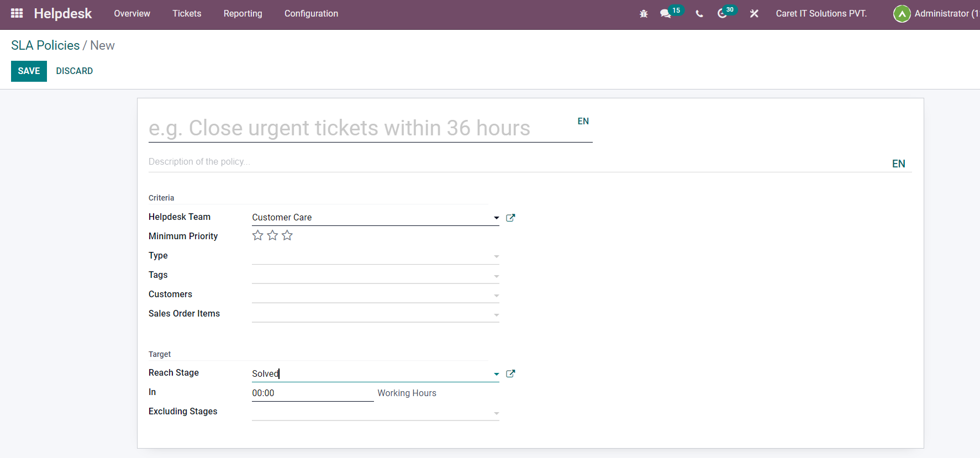The width and height of the screenshot is (980, 458).
Task: Open the Tickets menu
Action: tap(187, 14)
